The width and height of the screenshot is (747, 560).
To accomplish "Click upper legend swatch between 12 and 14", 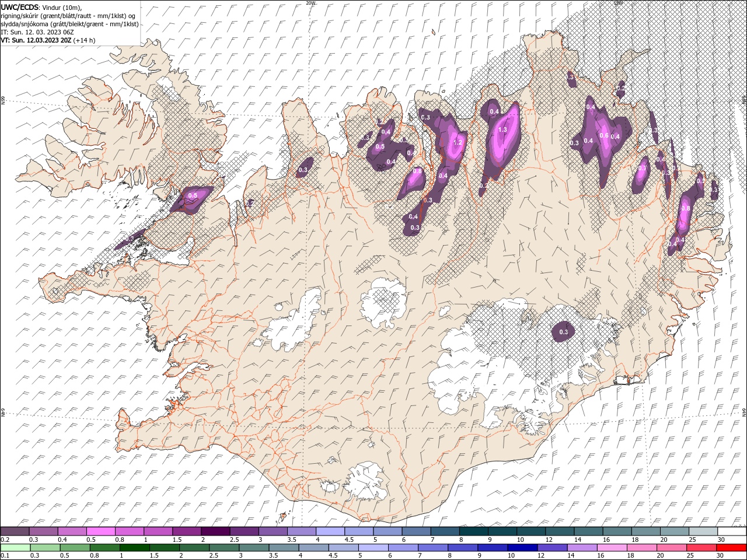I will pyautogui.click(x=560, y=531).
